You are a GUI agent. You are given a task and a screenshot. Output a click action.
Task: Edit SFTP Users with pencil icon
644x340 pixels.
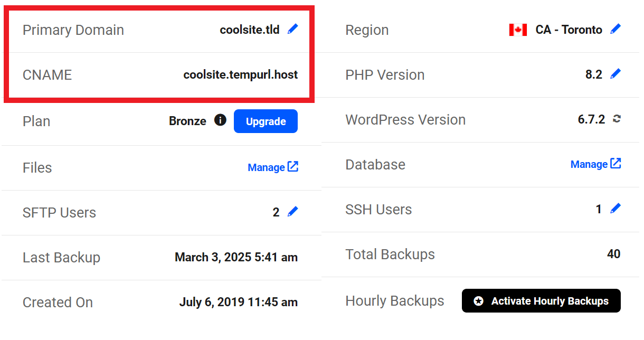[292, 212]
